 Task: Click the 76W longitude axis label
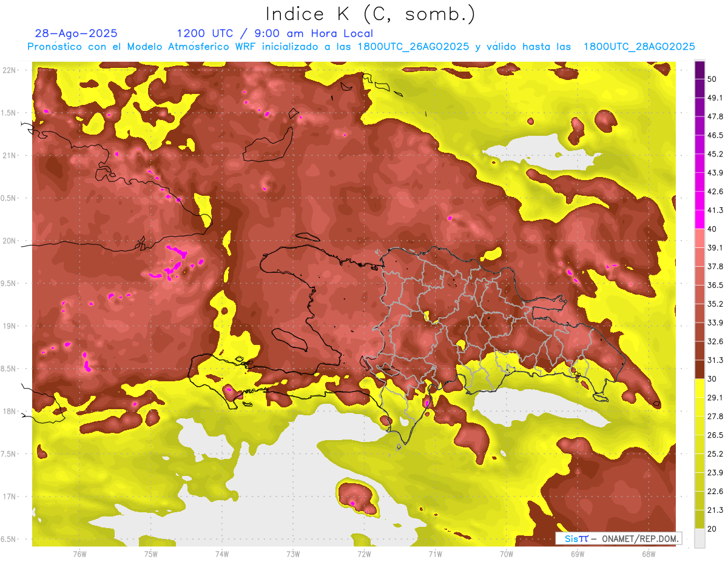79,554
